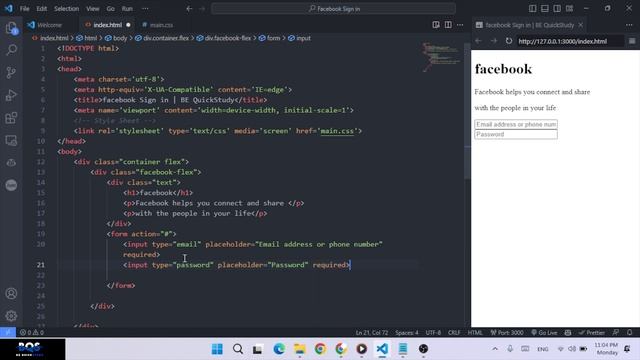This screenshot has height=360, width=640.
Task: Open More Actions in preview panel
Action: 629,25
